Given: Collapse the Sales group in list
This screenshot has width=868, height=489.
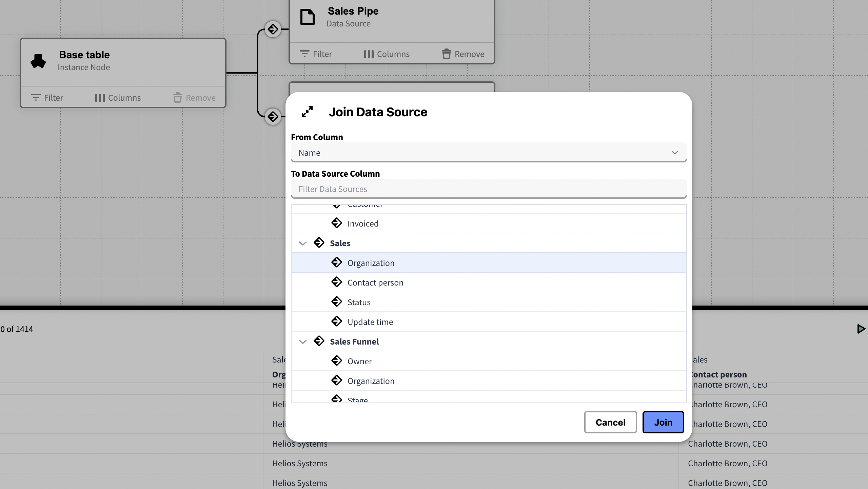Looking at the screenshot, I should pyautogui.click(x=302, y=243).
